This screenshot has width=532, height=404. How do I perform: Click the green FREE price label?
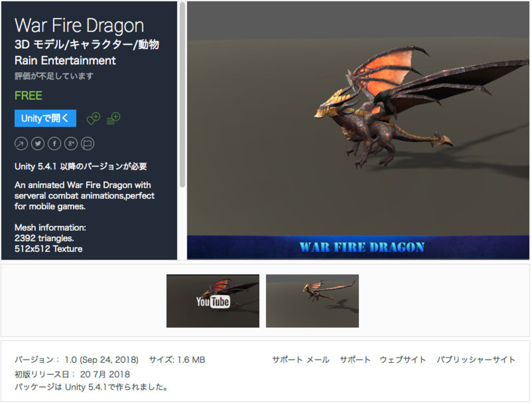click(28, 96)
